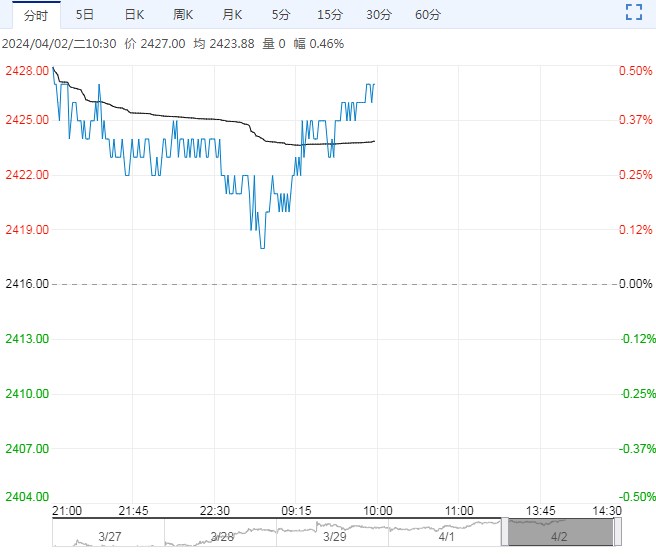Open the 60分 hourly interval
This screenshot has height=554, width=656.
427,14
